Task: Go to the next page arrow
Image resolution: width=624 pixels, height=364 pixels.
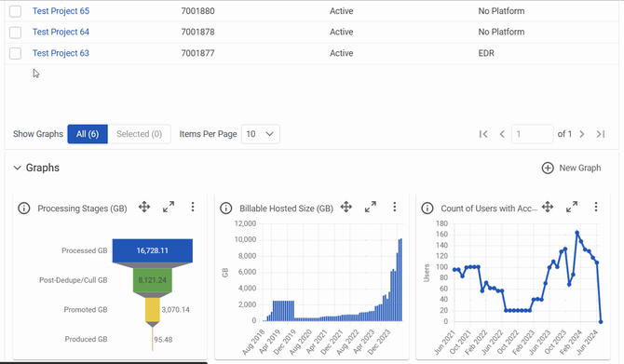Action: pyautogui.click(x=582, y=134)
